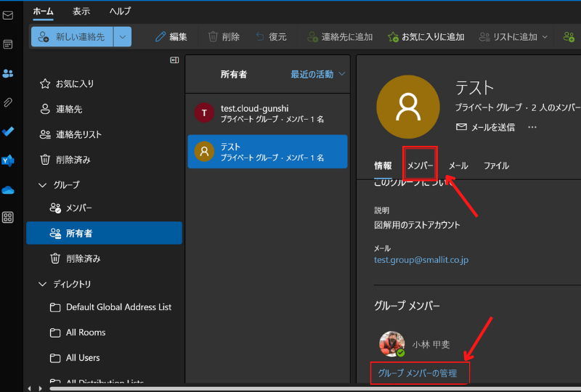This screenshot has width=581, height=392.
Task: Switch to the ファイル tab
Action: coord(496,166)
